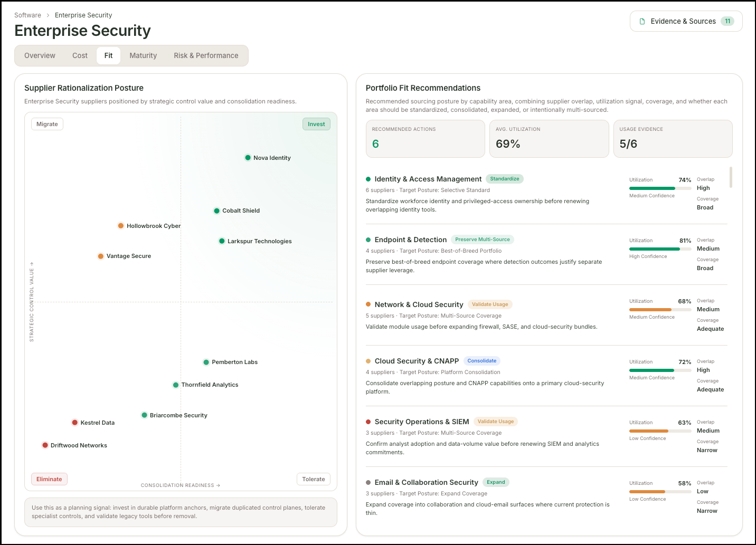Click the Expand tag
This screenshot has width=756, height=545.
pos(496,482)
